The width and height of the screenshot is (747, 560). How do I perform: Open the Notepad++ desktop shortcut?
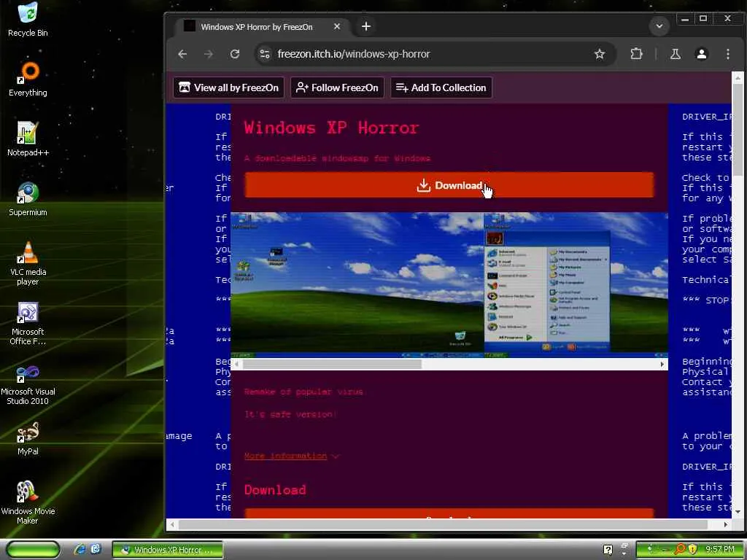click(28, 139)
